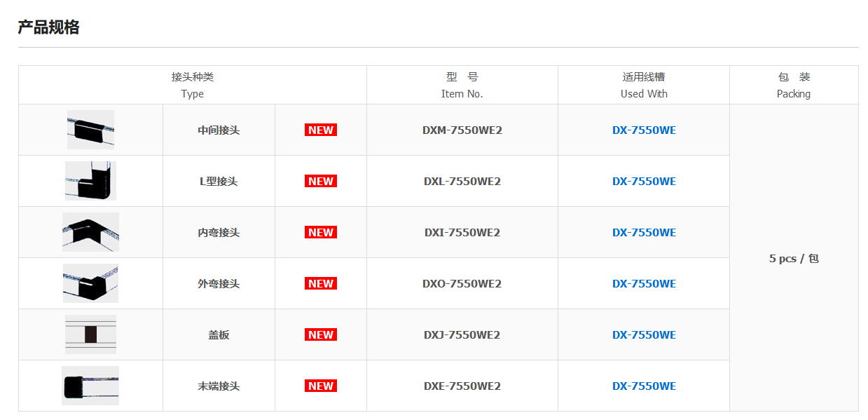Image resolution: width=868 pixels, height=420 pixels.
Task: Follow the DX-7550WE link beside DXL-7550WE2
Action: 644,181
